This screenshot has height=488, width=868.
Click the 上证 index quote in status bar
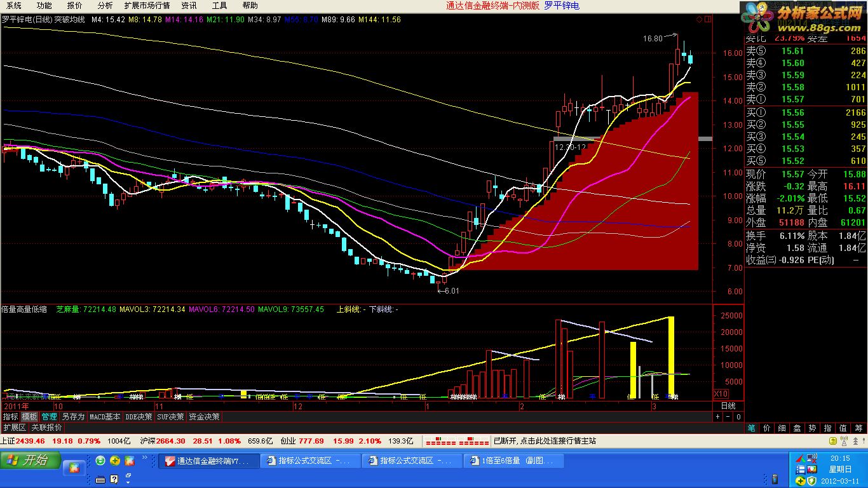pos(65,440)
